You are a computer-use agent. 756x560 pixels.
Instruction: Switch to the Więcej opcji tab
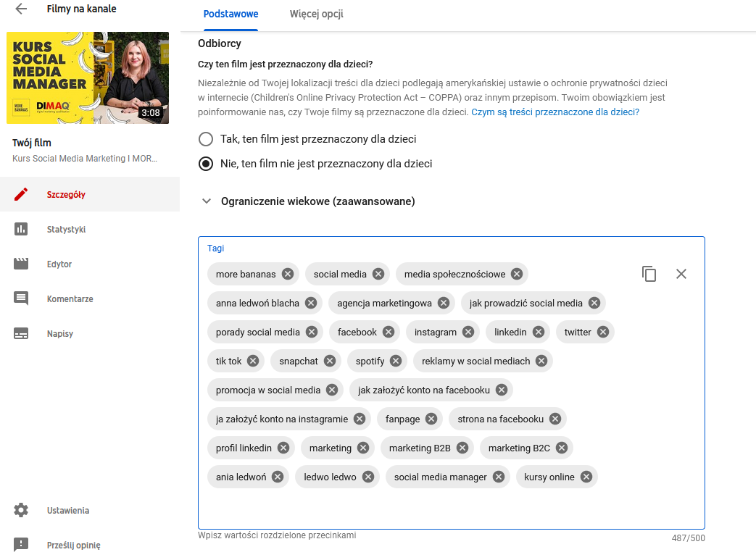click(x=316, y=14)
